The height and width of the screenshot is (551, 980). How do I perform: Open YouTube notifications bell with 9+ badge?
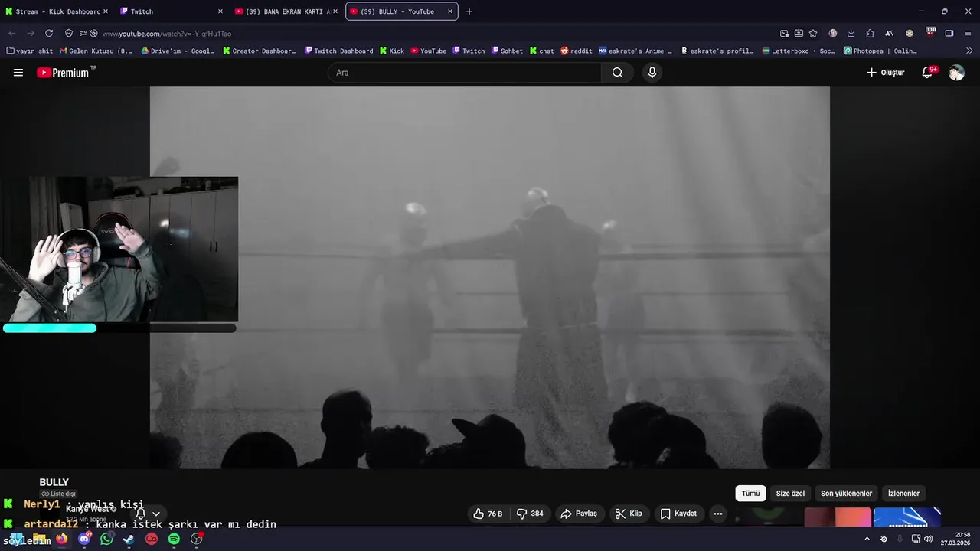[927, 73]
